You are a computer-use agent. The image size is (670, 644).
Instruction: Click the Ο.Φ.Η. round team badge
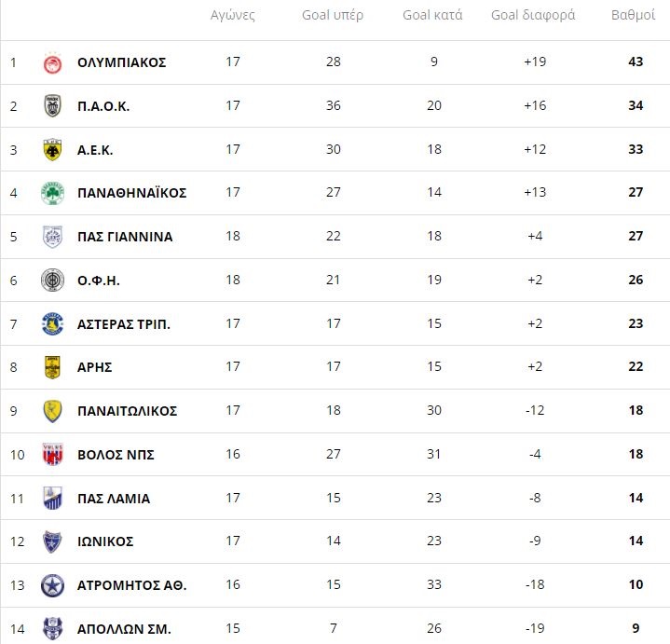tap(52, 280)
